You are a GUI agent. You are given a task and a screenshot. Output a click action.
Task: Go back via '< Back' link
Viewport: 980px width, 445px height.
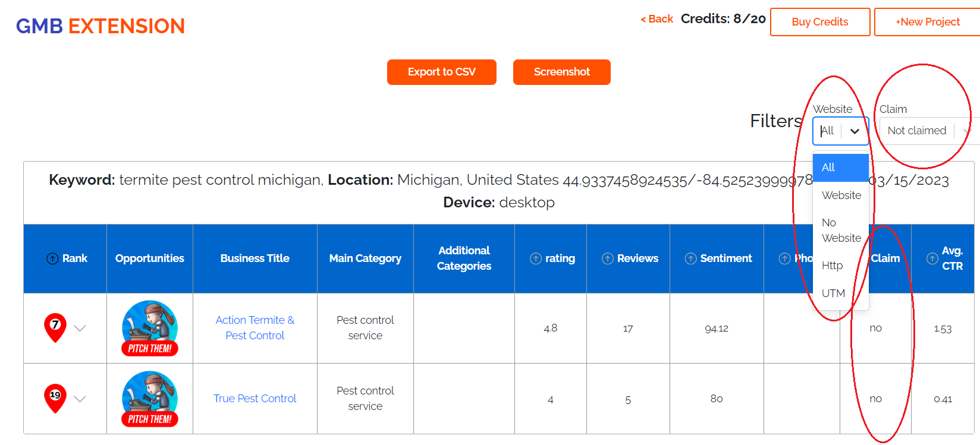(x=657, y=19)
